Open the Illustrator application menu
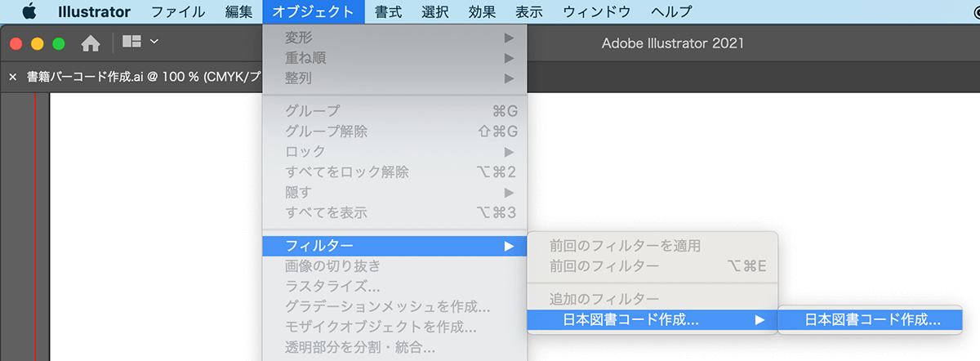The height and width of the screenshot is (361, 980). 94,11
